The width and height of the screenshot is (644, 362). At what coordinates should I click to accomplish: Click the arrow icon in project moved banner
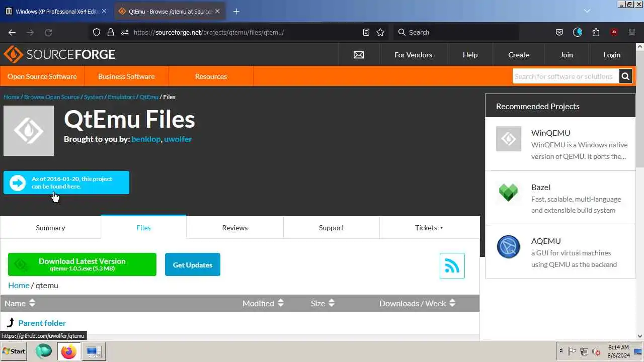pyautogui.click(x=18, y=183)
